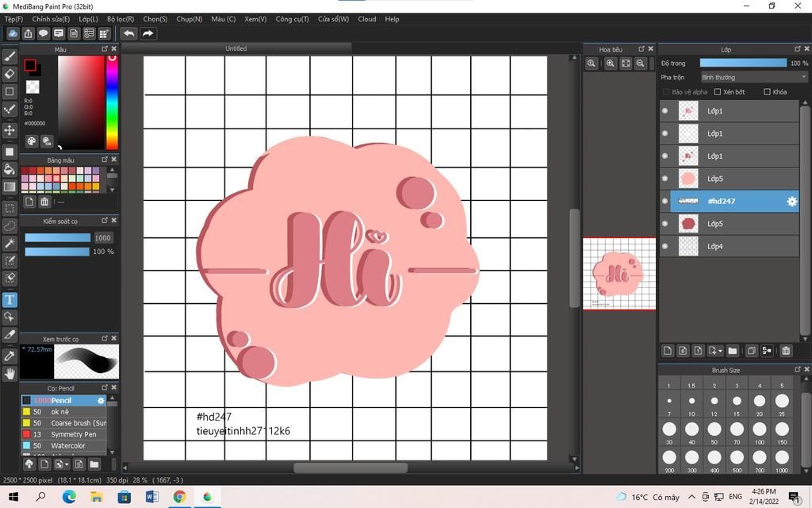Fit canvas to window in Hoa tiêu panel
The height and width of the screenshot is (508, 812).
pyautogui.click(x=626, y=63)
